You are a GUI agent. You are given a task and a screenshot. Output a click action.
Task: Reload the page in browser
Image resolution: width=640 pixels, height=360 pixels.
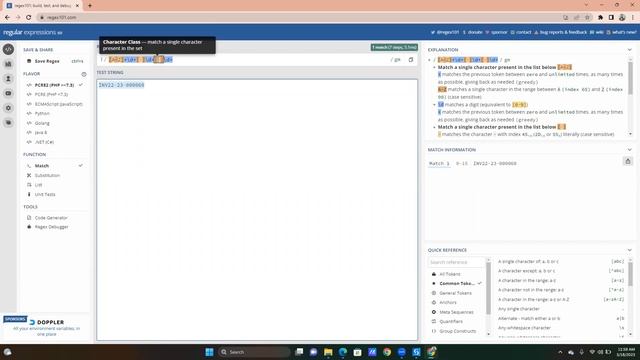click(x=29, y=17)
